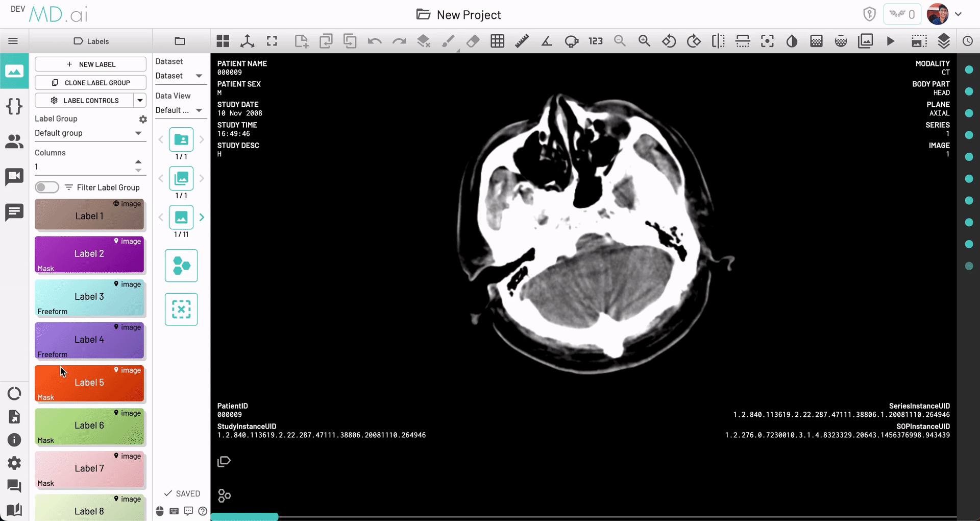Open the history clock icon
Image resolution: width=980 pixels, height=521 pixels.
coord(968,41)
